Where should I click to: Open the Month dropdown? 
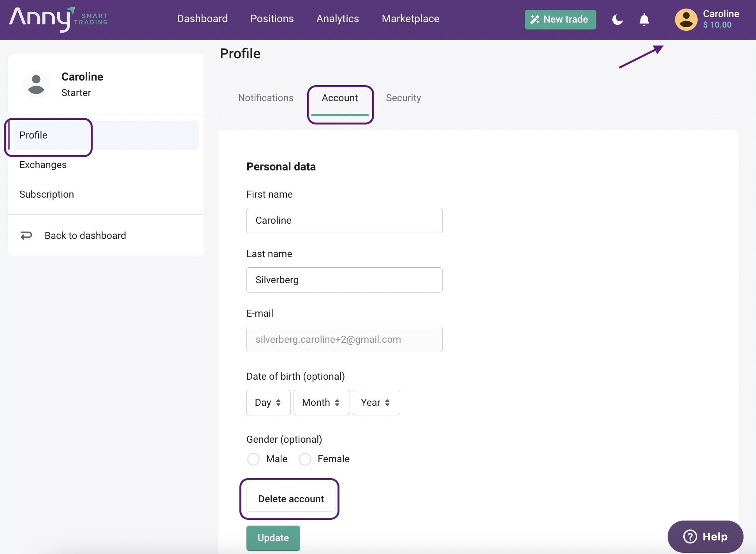pyautogui.click(x=322, y=402)
